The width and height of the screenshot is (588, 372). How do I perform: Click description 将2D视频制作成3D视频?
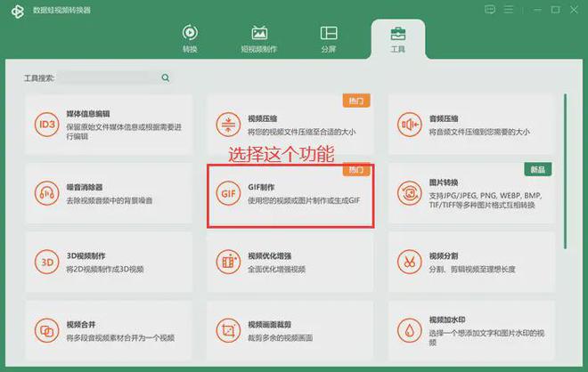click(x=105, y=270)
